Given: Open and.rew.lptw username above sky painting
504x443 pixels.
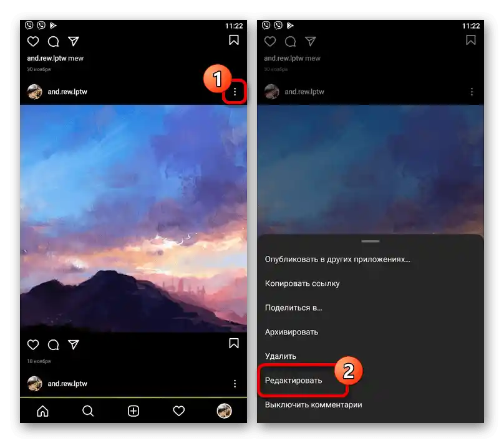Looking at the screenshot, I should (x=67, y=92).
